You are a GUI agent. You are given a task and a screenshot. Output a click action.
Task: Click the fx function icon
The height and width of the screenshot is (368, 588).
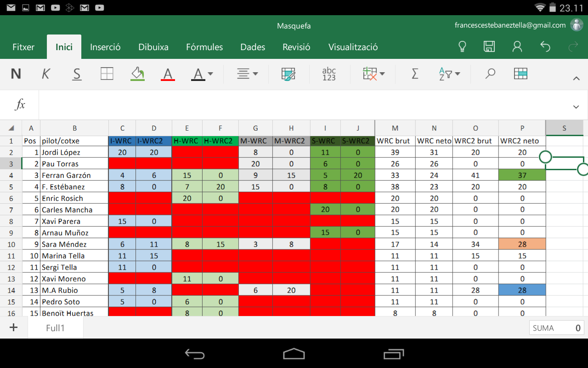coord(20,105)
